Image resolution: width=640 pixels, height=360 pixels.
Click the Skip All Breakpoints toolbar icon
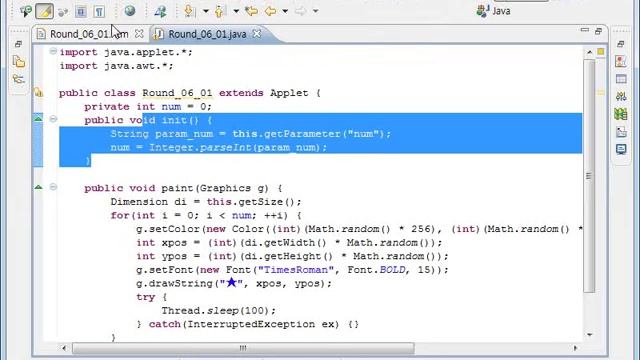click(25, 11)
